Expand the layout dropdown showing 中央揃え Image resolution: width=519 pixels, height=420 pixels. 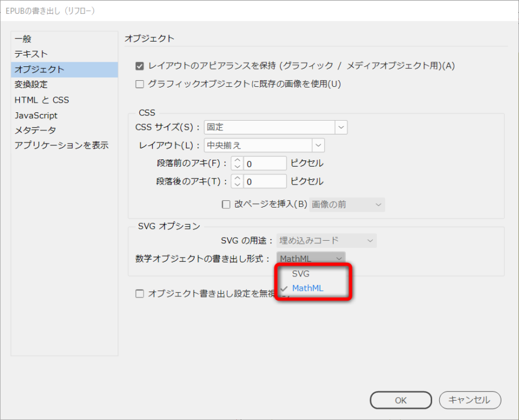264,145
